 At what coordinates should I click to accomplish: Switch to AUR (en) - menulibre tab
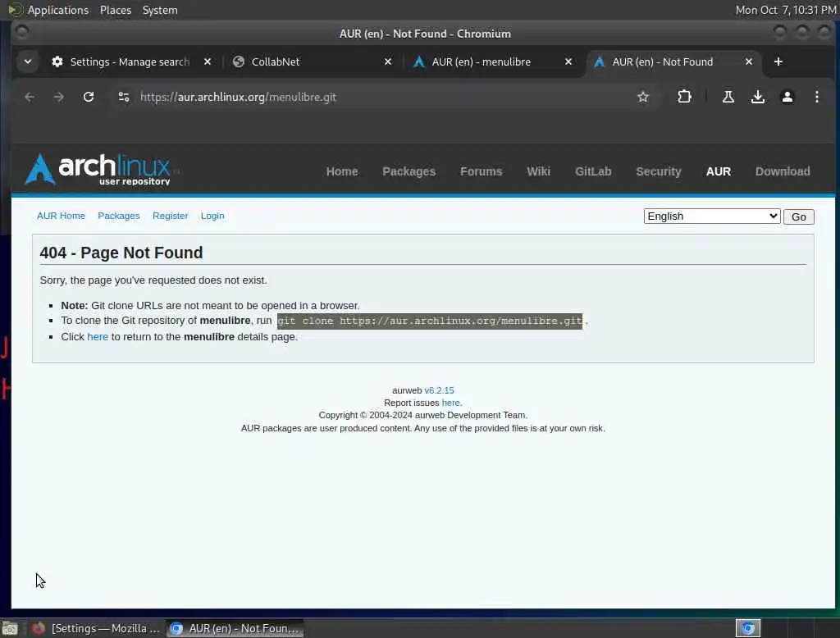tap(481, 62)
